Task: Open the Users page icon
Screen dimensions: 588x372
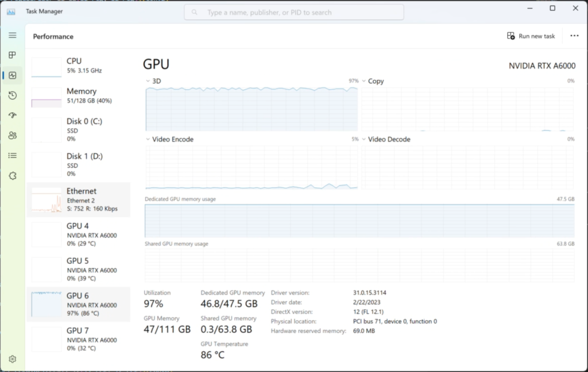Action: pyautogui.click(x=12, y=136)
